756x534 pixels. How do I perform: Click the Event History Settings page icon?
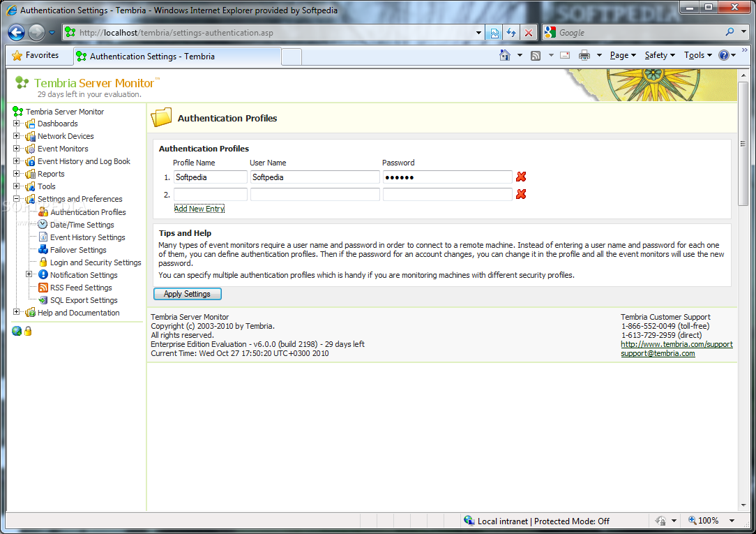[43, 237]
